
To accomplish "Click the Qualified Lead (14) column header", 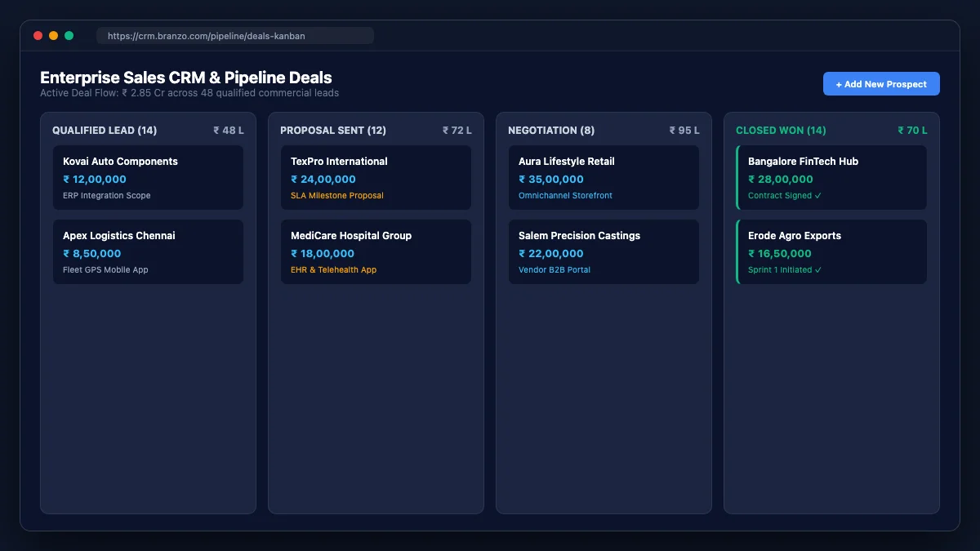I will pyautogui.click(x=105, y=131).
